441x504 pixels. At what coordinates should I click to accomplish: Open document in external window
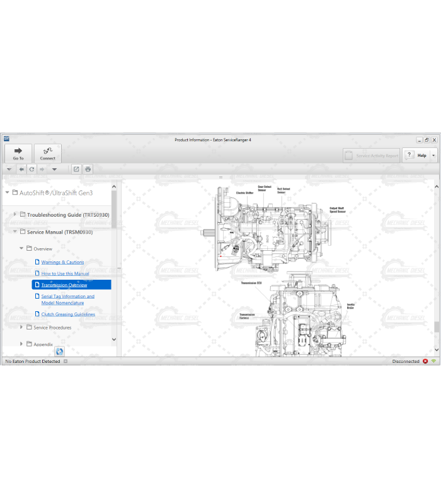76,169
